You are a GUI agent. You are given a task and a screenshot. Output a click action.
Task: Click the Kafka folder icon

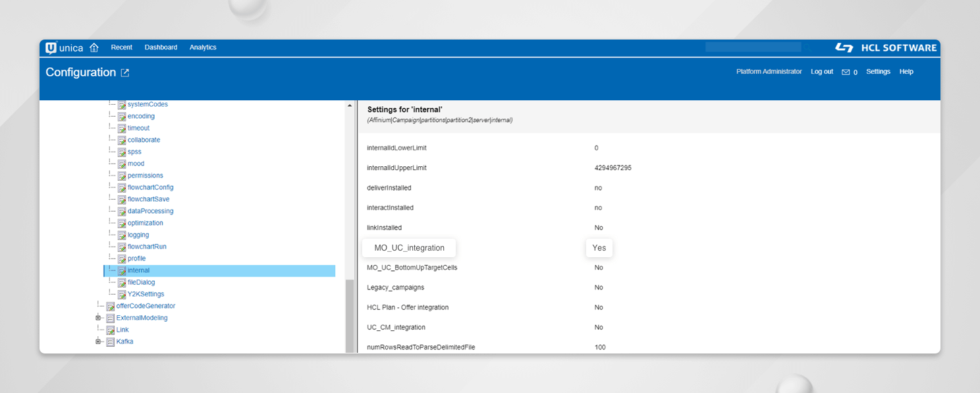pos(111,342)
